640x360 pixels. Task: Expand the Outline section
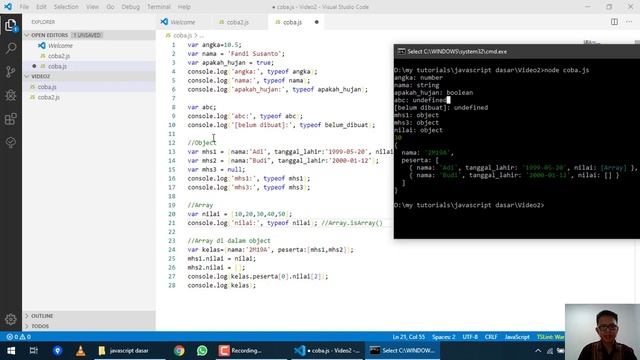point(89,316)
